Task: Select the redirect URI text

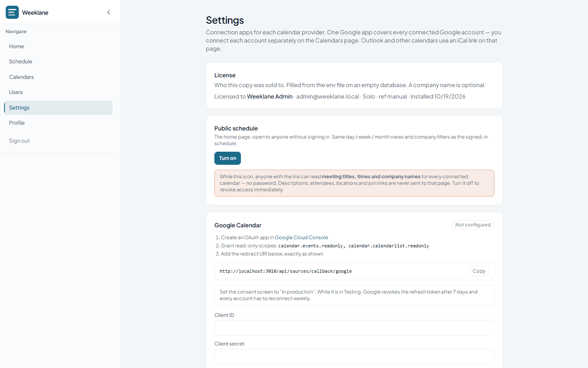Action: pyautogui.click(x=285, y=271)
